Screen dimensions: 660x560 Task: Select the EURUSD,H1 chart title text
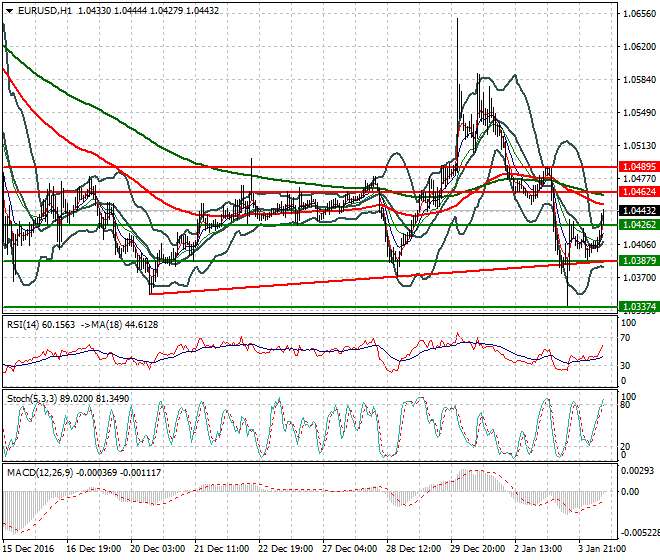click(x=45, y=11)
